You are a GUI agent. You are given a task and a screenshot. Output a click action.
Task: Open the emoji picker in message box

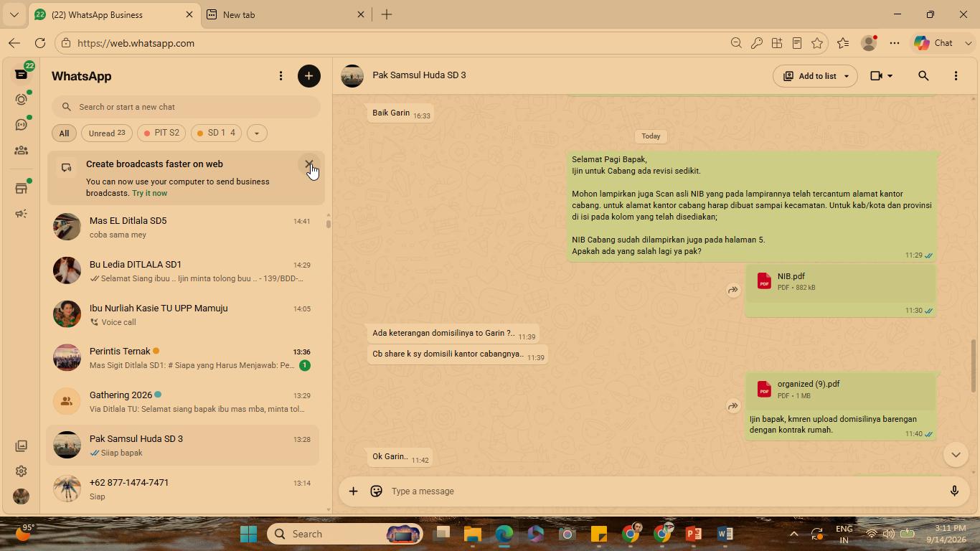point(376,491)
